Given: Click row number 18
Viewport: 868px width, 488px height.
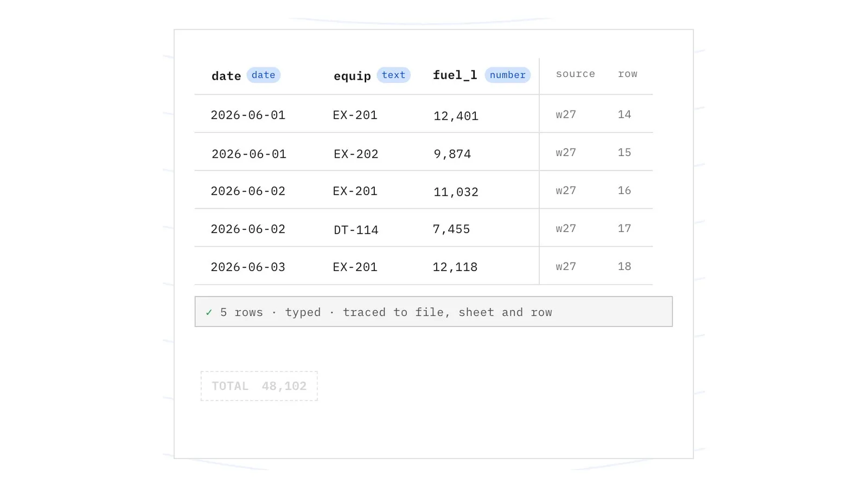Looking at the screenshot, I should 624,266.
